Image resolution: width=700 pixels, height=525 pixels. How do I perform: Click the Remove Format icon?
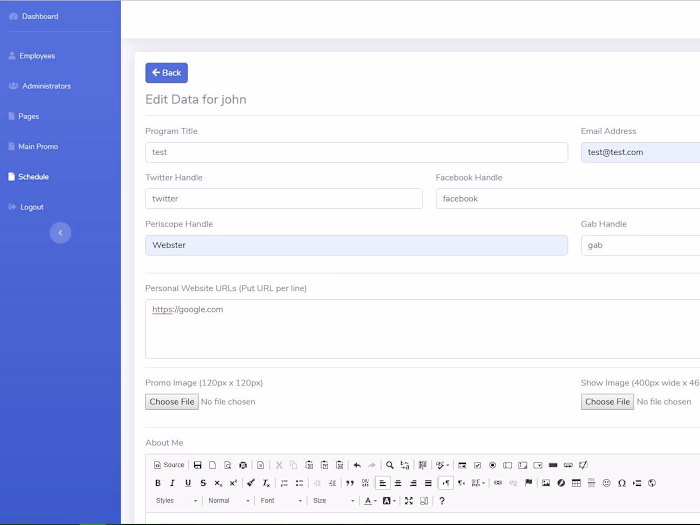tap(266, 483)
